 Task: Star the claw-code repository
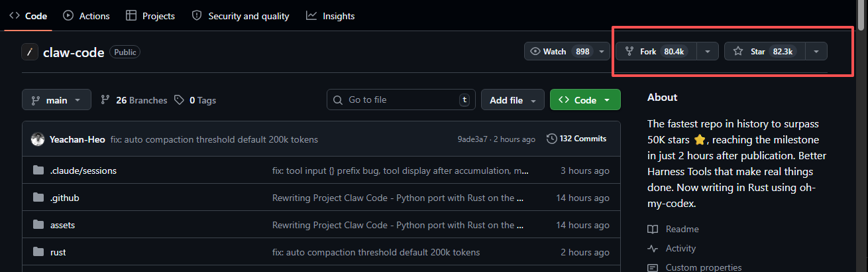coord(757,52)
